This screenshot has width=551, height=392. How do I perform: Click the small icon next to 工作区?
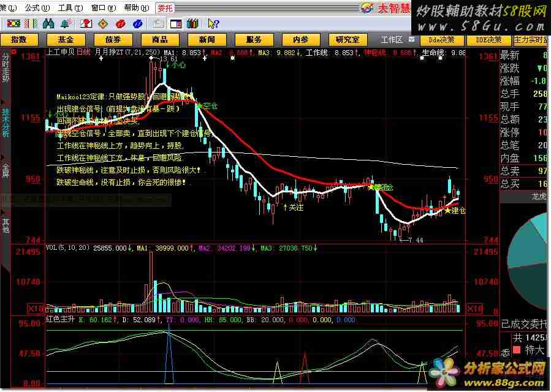tap(411, 39)
